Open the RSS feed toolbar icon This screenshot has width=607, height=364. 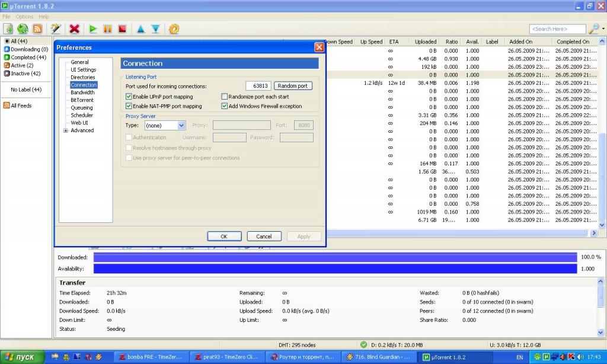(x=37, y=29)
